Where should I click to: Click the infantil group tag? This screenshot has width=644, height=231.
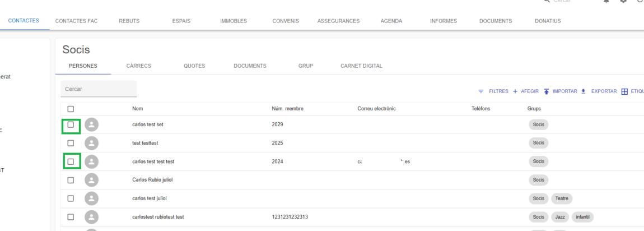(583, 217)
